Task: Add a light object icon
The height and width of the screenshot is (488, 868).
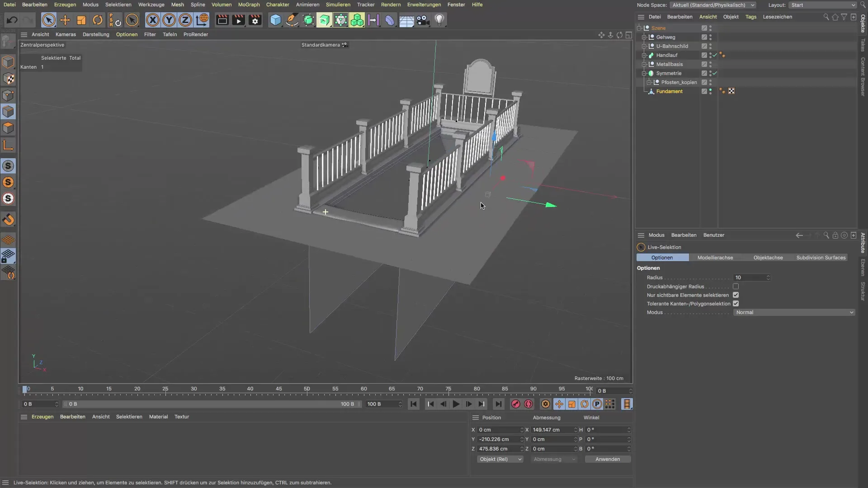Action: [439, 20]
